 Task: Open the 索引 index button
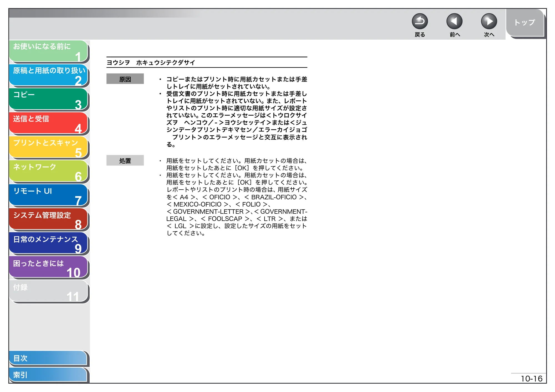[48, 375]
